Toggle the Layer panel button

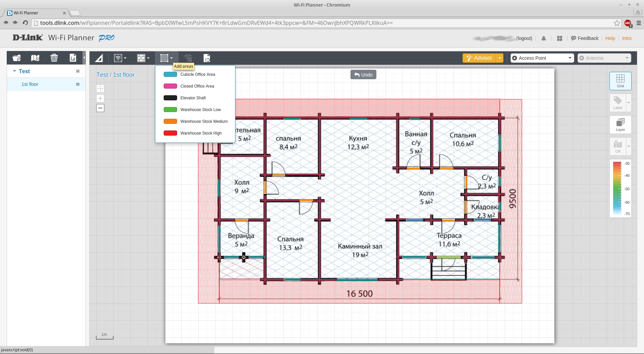620,124
